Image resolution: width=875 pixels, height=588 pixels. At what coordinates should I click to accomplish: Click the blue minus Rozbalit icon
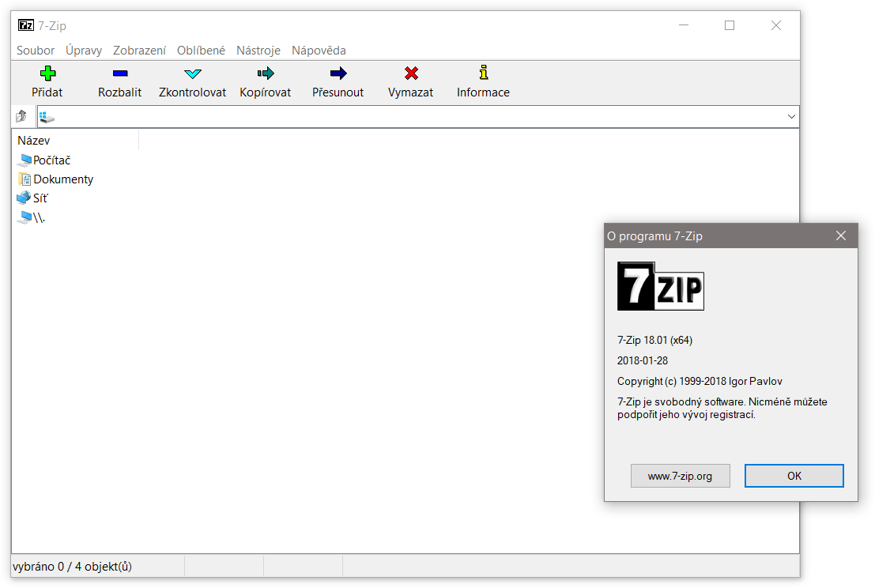click(120, 73)
